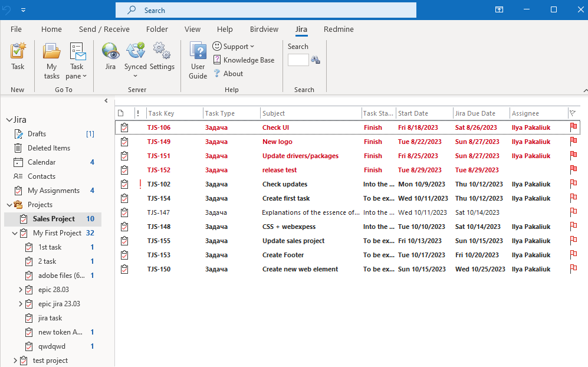This screenshot has width=588, height=367.
Task: Collapse the ribbon with bottom-right chevron
Action: [586, 90]
